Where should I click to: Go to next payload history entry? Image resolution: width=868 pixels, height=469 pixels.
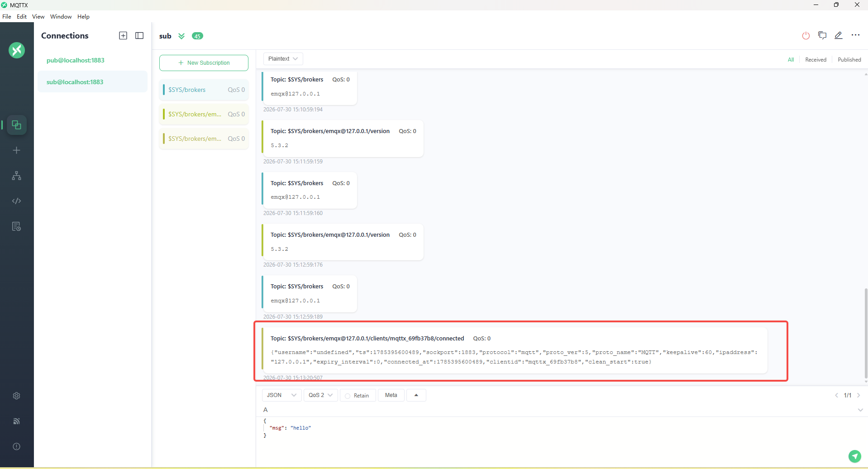858,395
